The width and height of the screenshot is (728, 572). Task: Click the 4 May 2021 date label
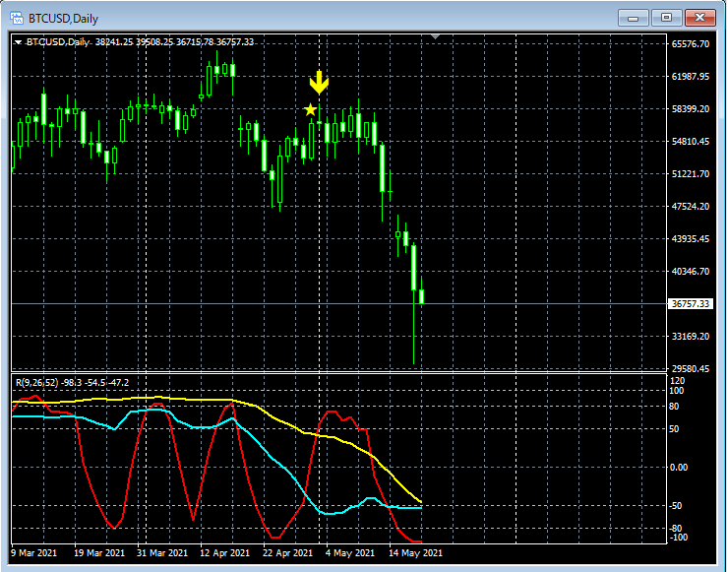(x=349, y=553)
